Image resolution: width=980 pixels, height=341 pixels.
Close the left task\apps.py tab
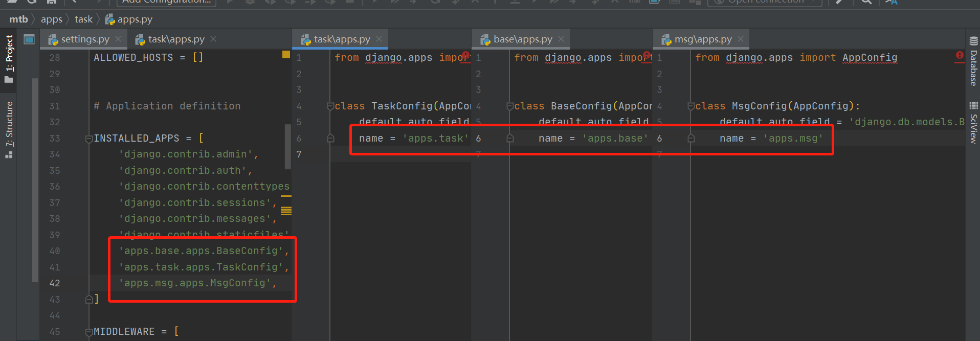click(x=213, y=39)
